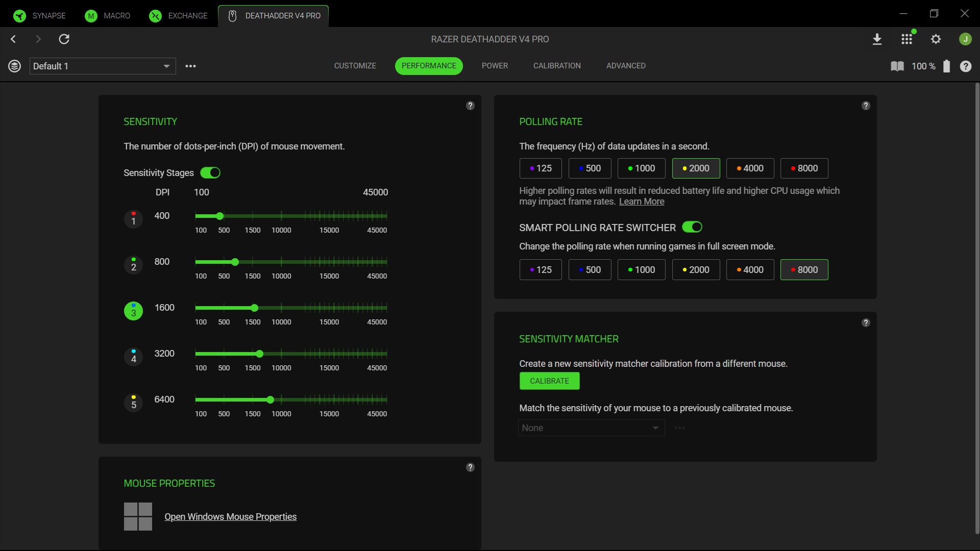Select sensitivity stage 2 badge
Image resolution: width=980 pixels, height=551 pixels.
click(x=133, y=265)
